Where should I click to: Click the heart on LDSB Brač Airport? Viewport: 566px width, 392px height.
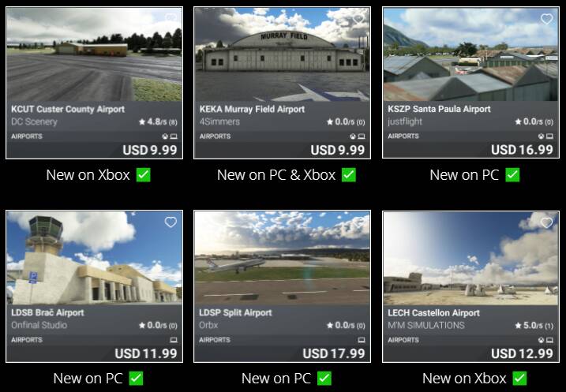(x=171, y=222)
